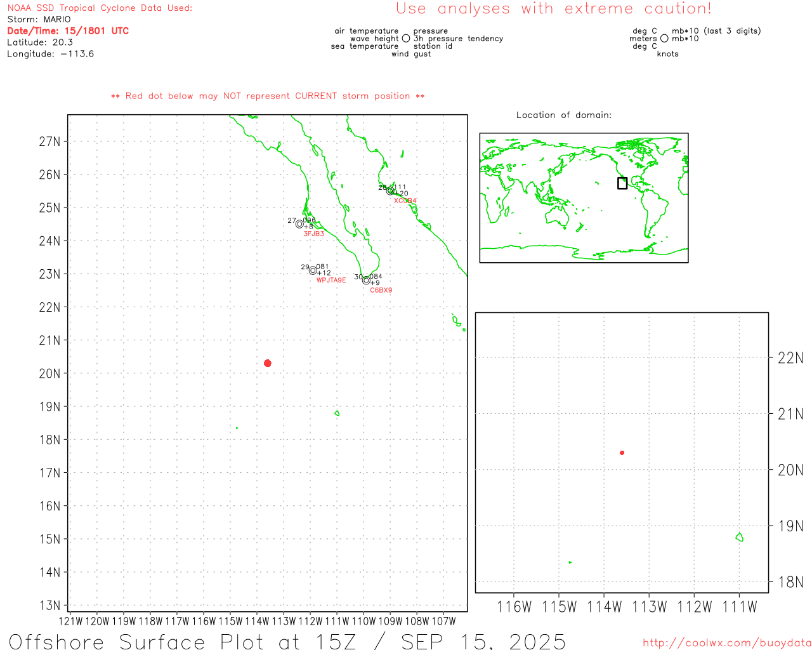Viewport: 812px width, 650px height.
Task: Click the '22N' label on the inset map
Action: pyautogui.click(x=790, y=358)
